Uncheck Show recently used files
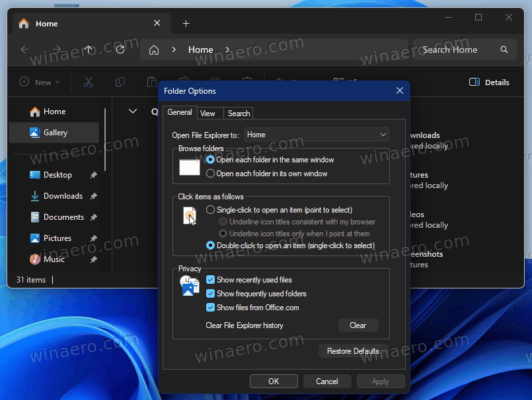This screenshot has height=400, width=532. coord(211,280)
